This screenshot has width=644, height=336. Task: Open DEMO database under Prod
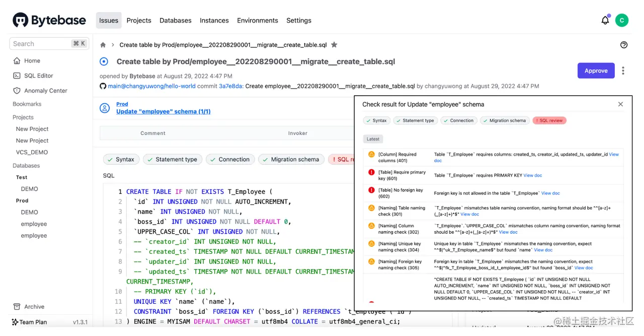tap(30, 212)
